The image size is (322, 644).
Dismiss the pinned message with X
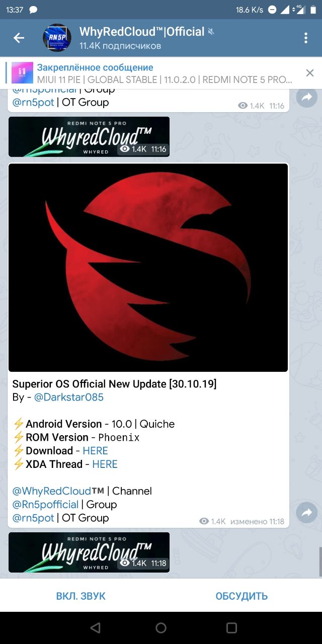(310, 73)
